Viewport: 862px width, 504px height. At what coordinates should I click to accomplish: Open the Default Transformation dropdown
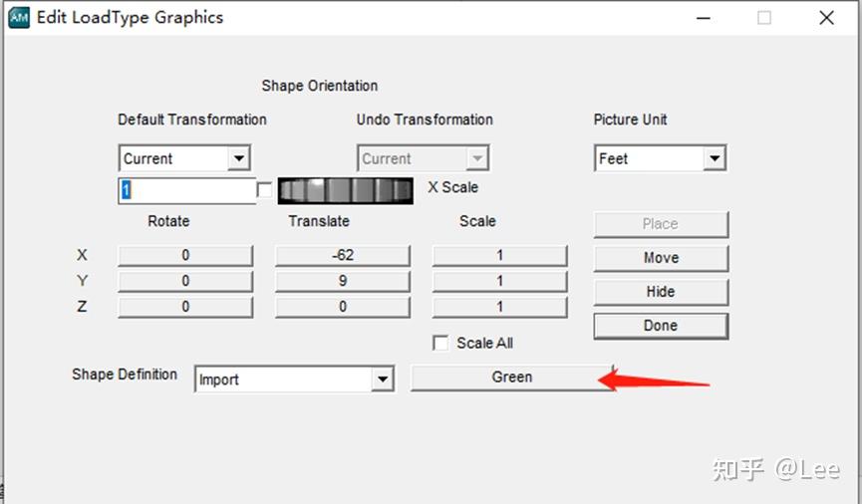coord(184,158)
